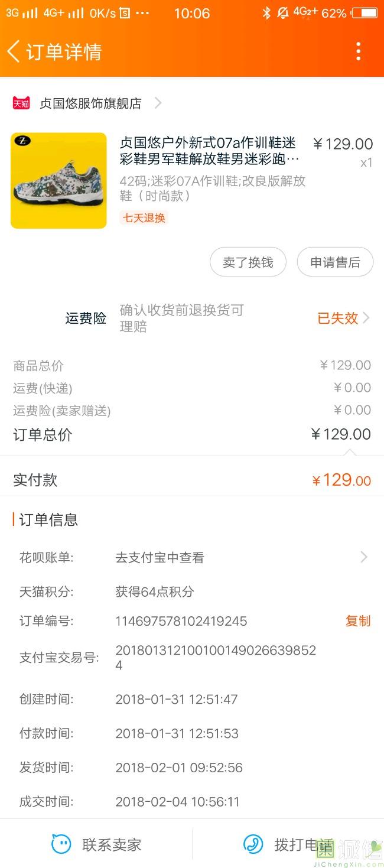Viewport: 384px width, 868px height.
Task: Tap the muted notification bell icon
Action: pos(283,13)
